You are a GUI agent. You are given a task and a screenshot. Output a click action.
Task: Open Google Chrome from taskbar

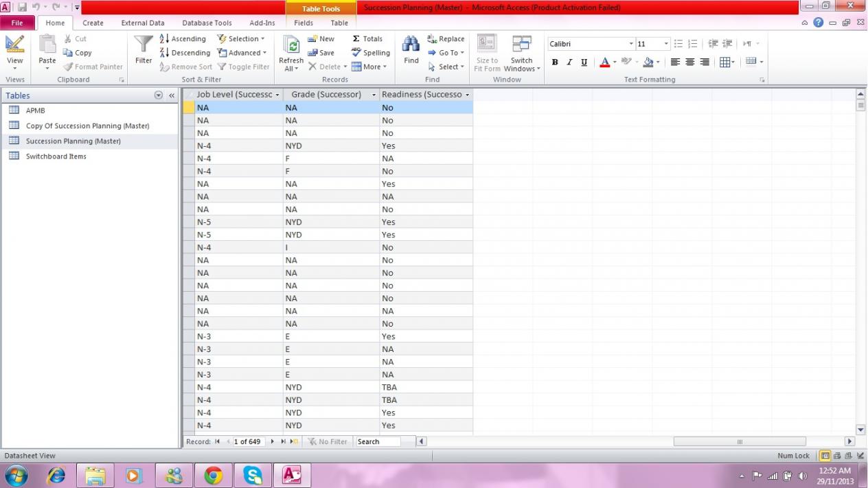(x=214, y=475)
